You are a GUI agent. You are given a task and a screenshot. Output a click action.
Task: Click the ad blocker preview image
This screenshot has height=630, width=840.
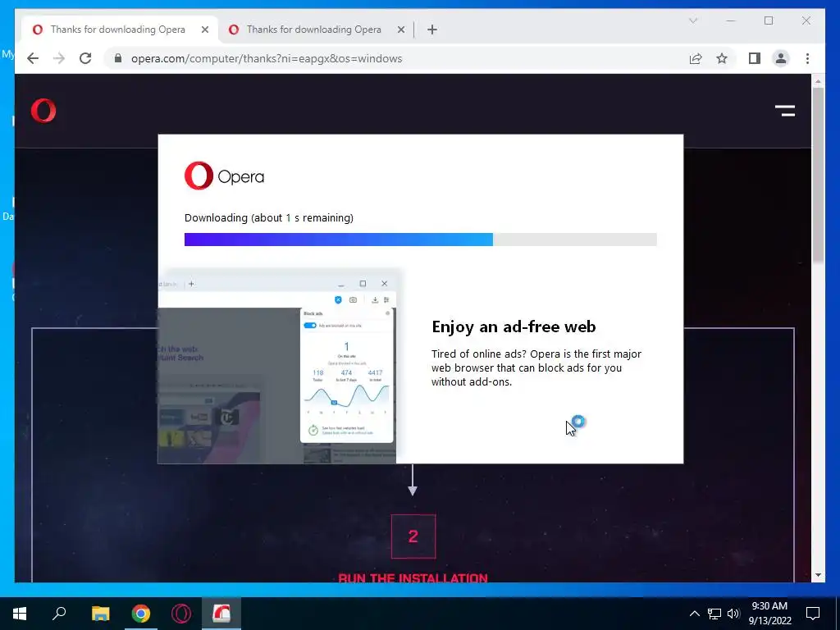click(277, 367)
